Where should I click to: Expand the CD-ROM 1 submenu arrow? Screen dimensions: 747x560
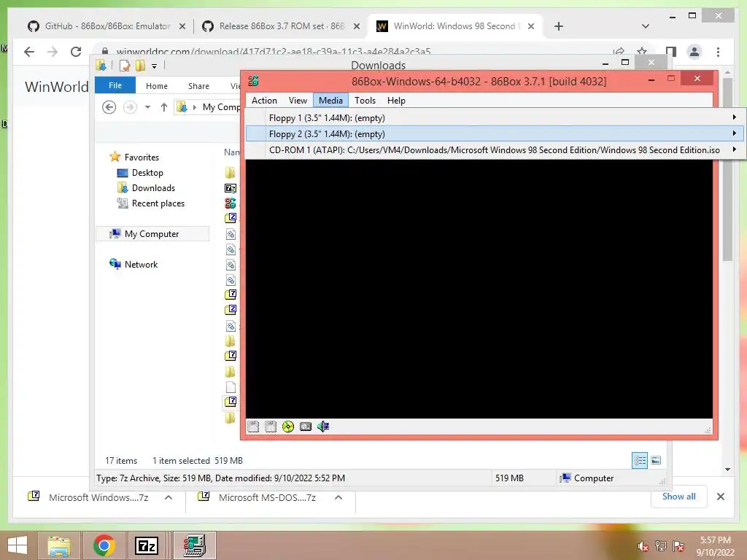[734, 149]
